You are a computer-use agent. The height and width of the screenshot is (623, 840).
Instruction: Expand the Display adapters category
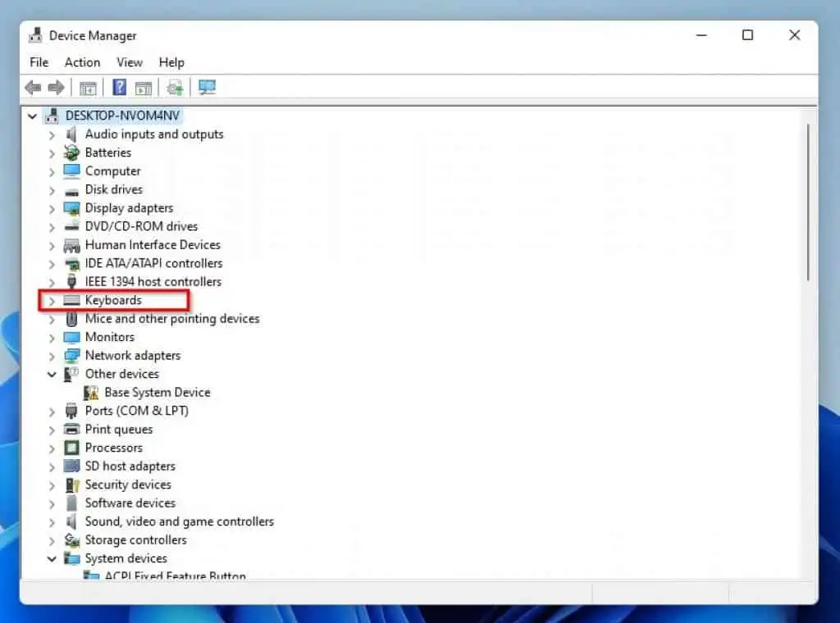coord(52,207)
